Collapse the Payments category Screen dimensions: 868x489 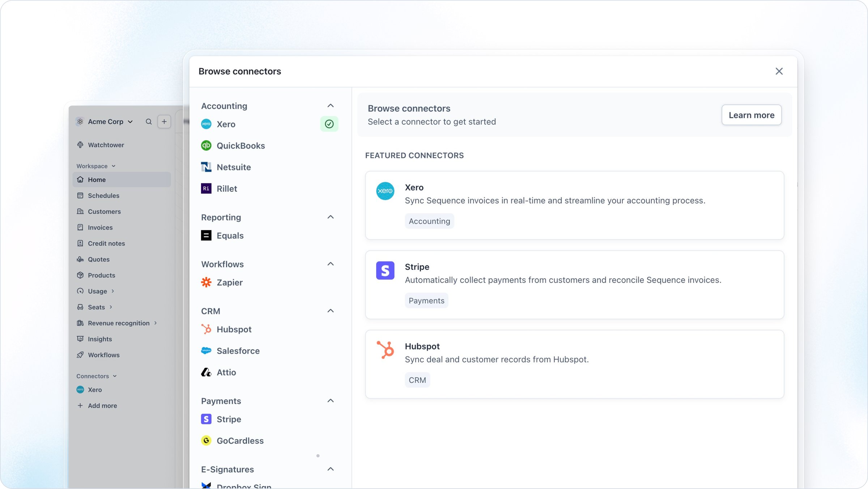(x=331, y=401)
